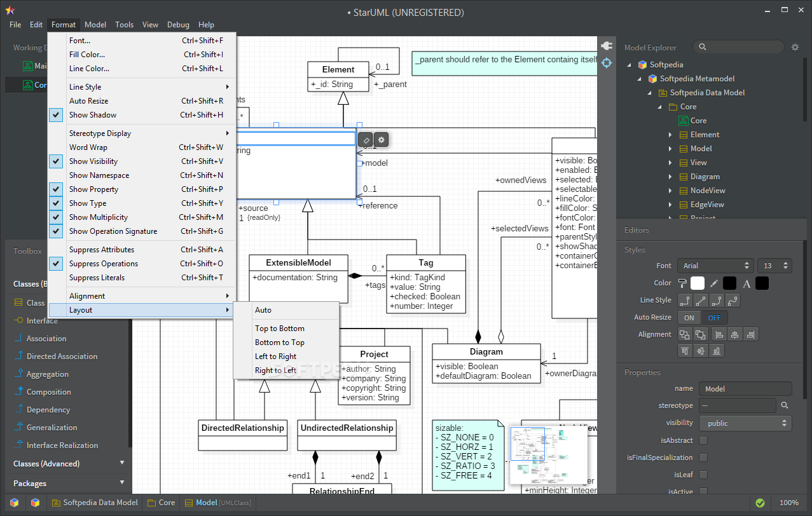Image resolution: width=812 pixels, height=516 pixels.
Task: Click the align bottom icon
Action: click(717, 350)
